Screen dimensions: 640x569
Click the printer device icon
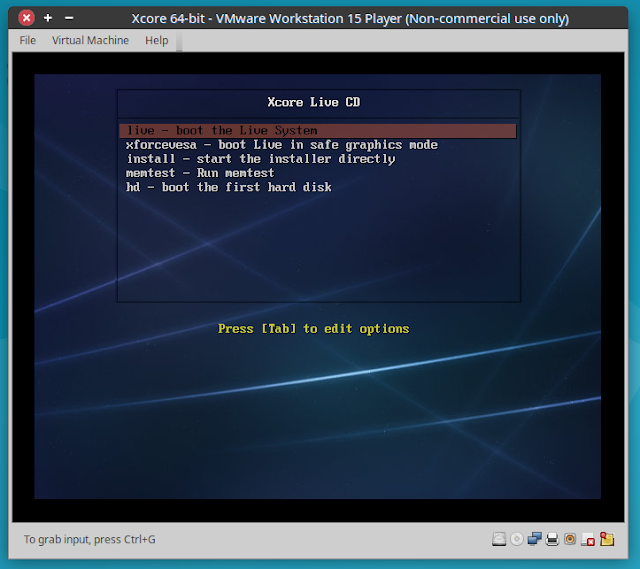[552, 539]
